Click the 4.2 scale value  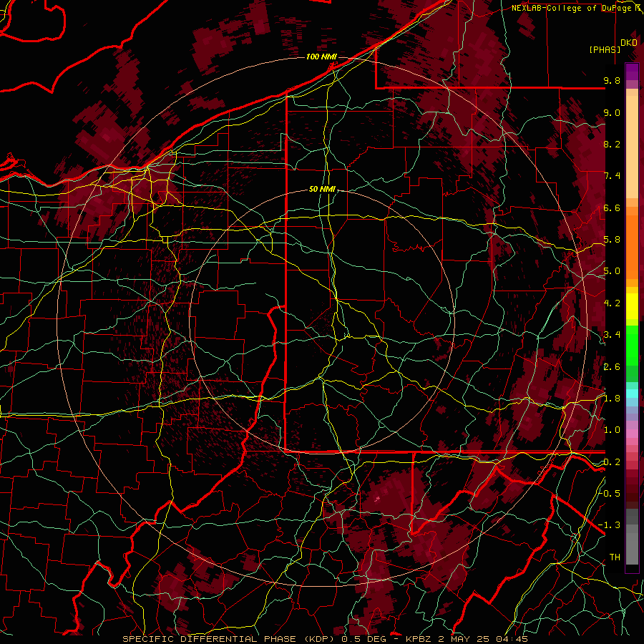tap(612, 303)
